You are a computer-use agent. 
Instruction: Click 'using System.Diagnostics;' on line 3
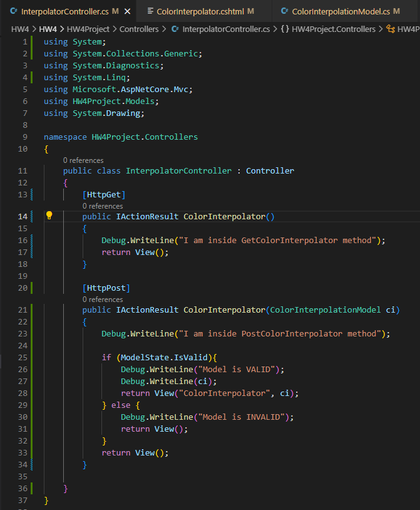pos(104,66)
